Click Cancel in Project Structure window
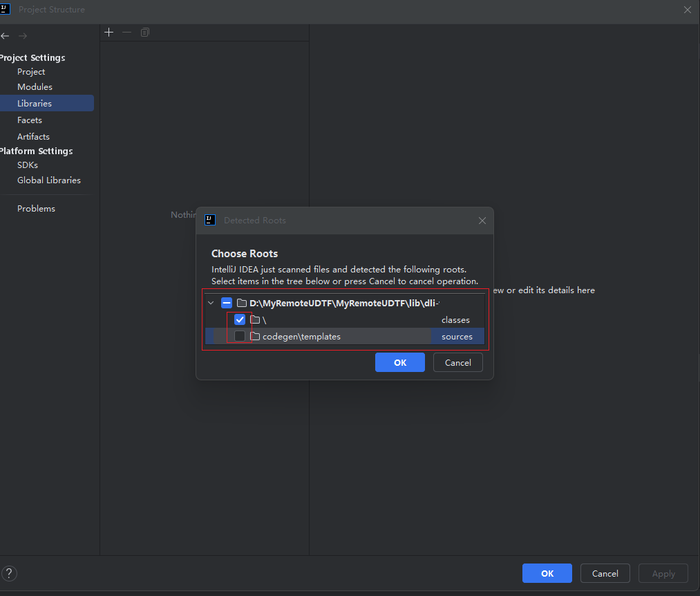Viewport: 700px width, 596px height. 605,573
